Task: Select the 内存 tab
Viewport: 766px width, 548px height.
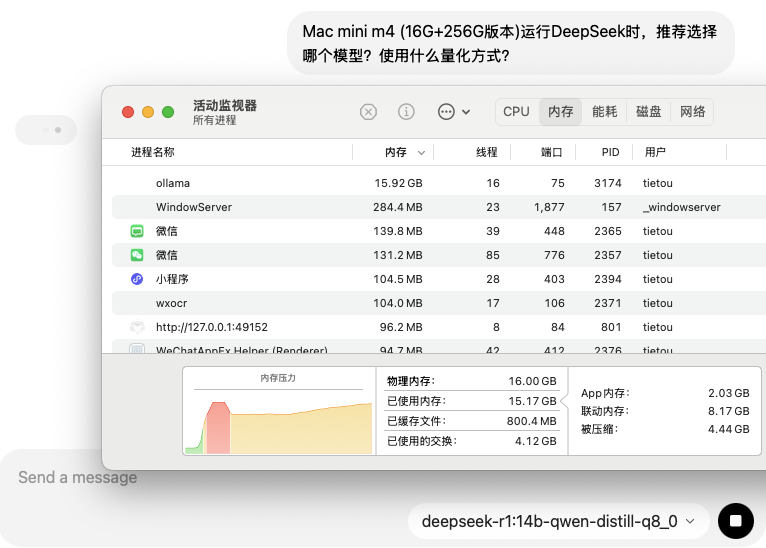Action: click(x=560, y=112)
